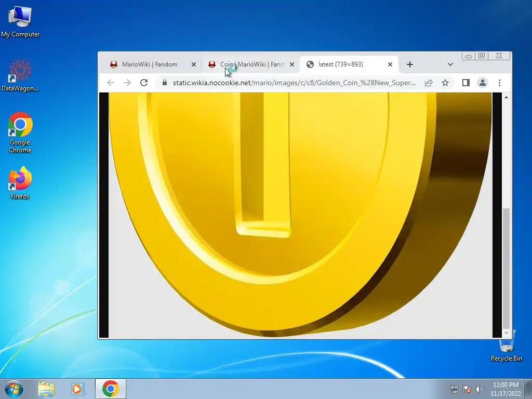This screenshot has width=532, height=399.
Task: Close the MarioWiki | Fandom tab
Action: (x=194, y=64)
